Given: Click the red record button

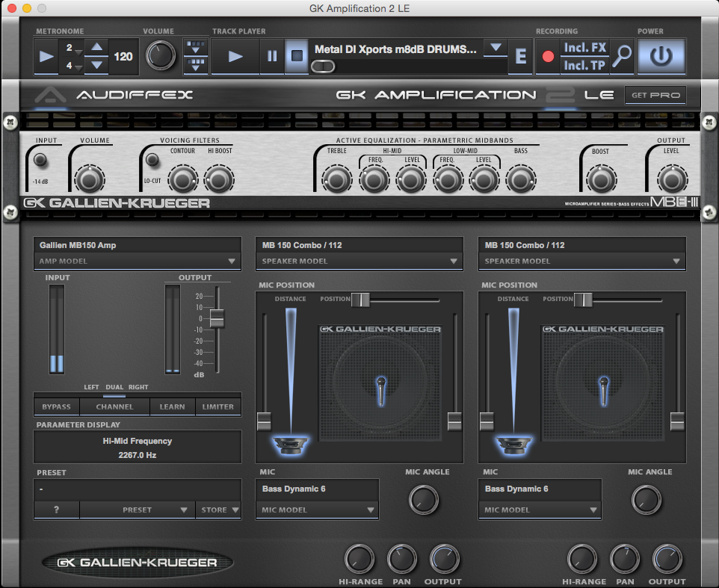Looking at the screenshot, I should (x=548, y=57).
